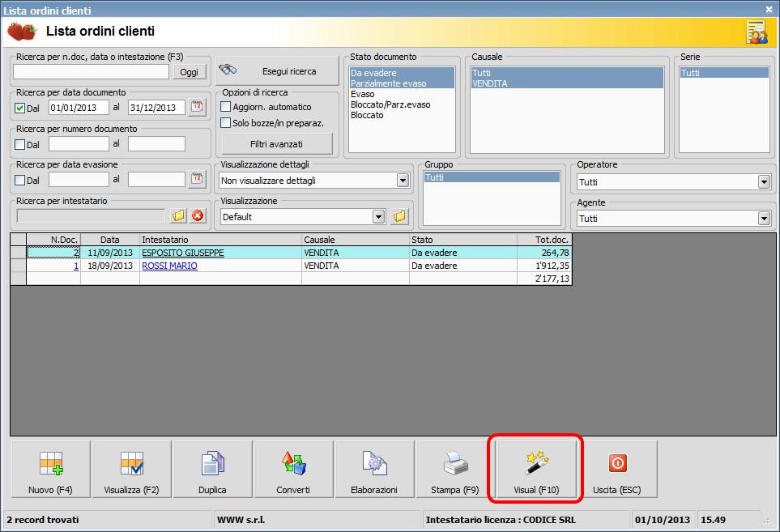Select 'Tutti' in Gruppo list
This screenshot has height=532, width=780.
click(492, 177)
